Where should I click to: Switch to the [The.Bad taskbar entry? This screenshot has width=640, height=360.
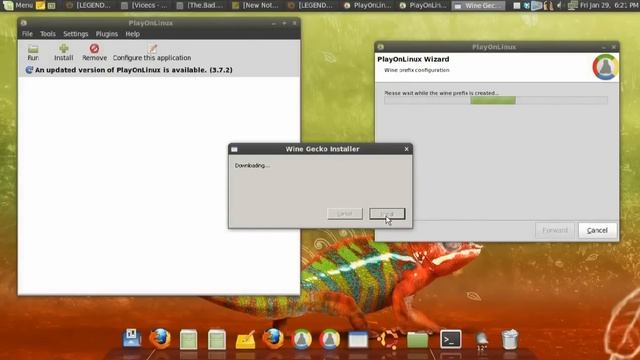coord(201,5)
